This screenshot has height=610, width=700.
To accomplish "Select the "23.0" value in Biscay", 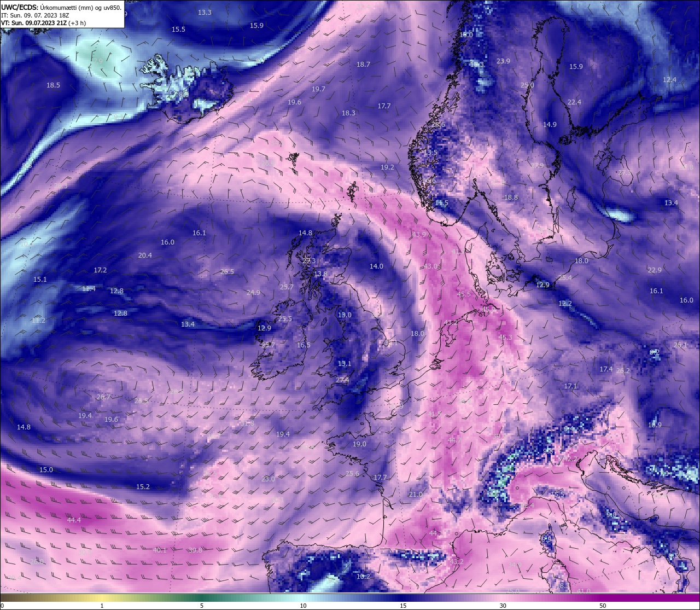I will click(x=268, y=479).
